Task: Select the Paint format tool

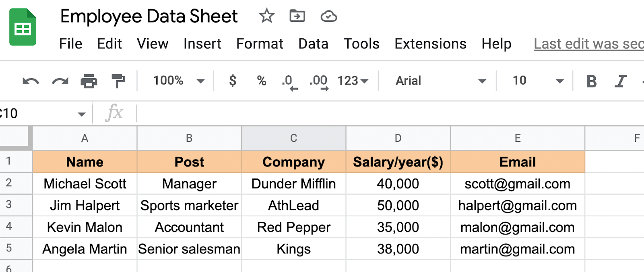Action: click(118, 81)
